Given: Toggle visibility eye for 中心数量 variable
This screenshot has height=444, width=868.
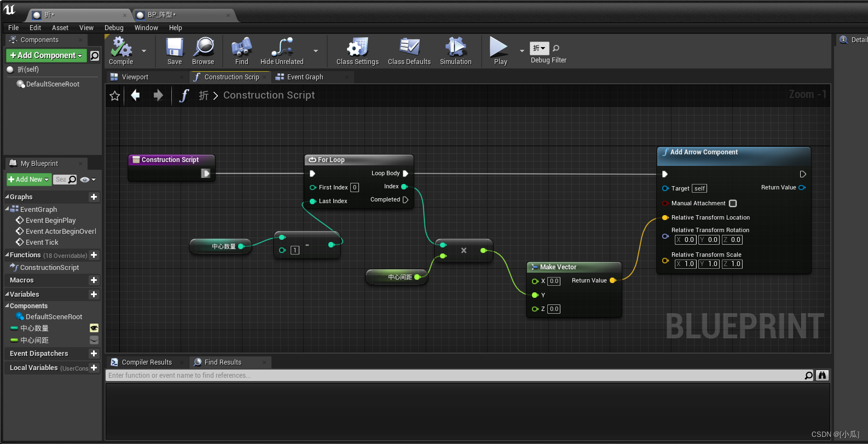Looking at the screenshot, I should coord(94,328).
